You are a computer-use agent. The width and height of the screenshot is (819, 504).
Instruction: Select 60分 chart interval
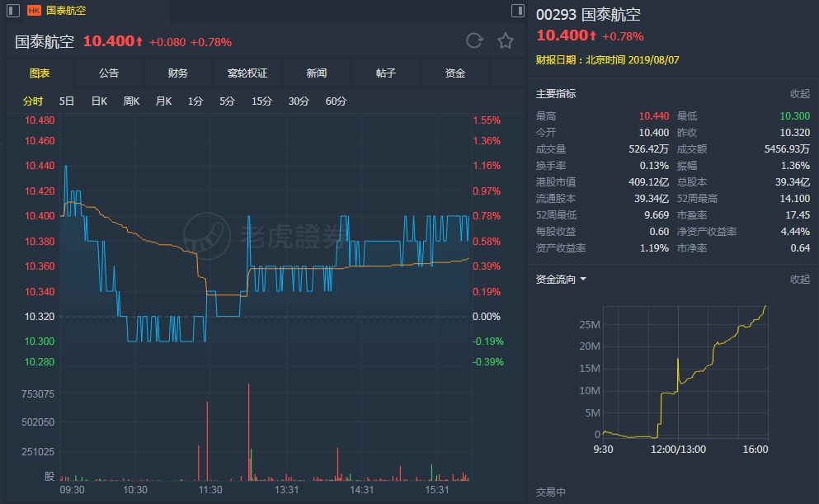tap(336, 101)
